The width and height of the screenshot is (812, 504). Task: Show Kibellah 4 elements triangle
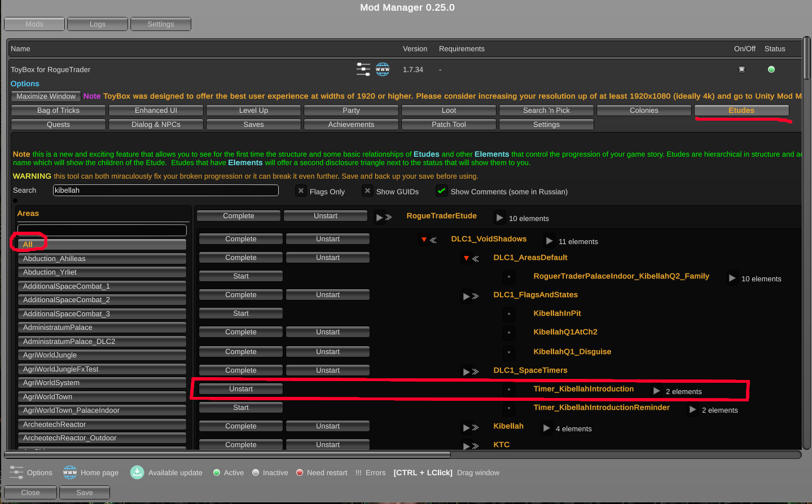pos(546,428)
